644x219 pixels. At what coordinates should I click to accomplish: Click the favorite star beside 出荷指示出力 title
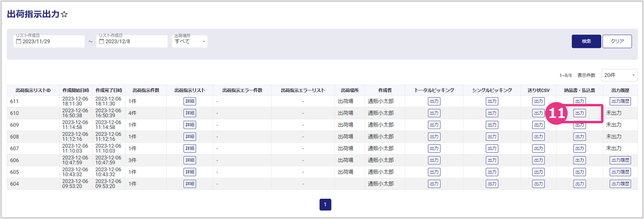coord(65,15)
